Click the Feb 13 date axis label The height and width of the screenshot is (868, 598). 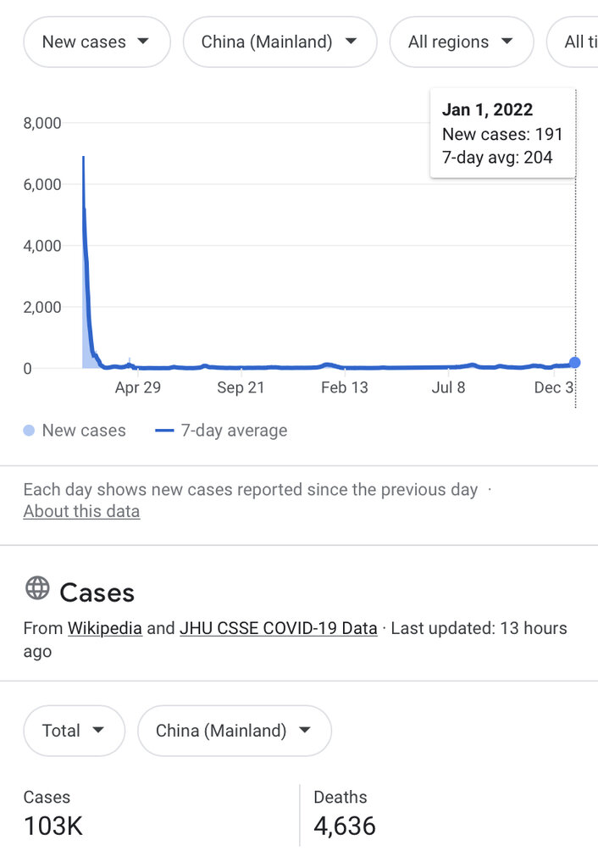point(345,388)
